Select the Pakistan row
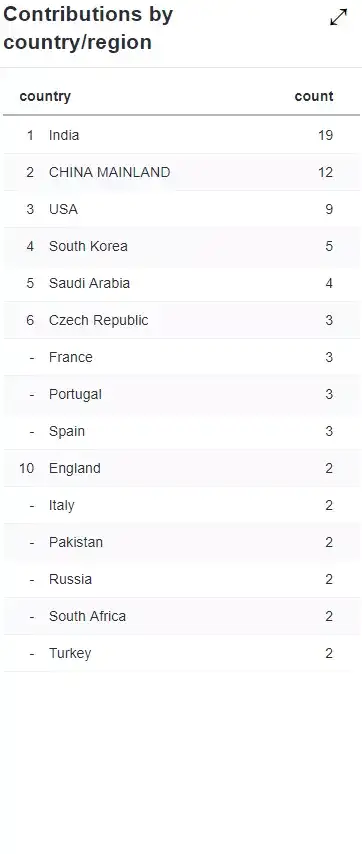The height and width of the screenshot is (854, 362). (x=181, y=542)
